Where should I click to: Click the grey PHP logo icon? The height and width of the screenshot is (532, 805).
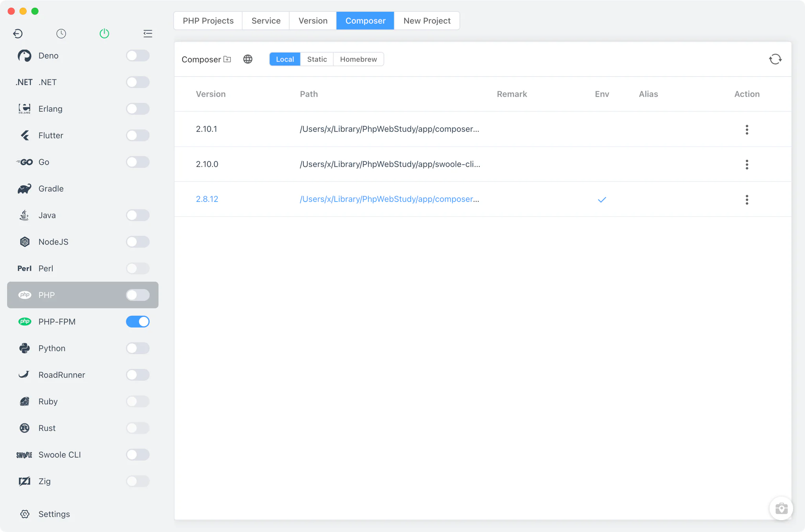(x=25, y=295)
